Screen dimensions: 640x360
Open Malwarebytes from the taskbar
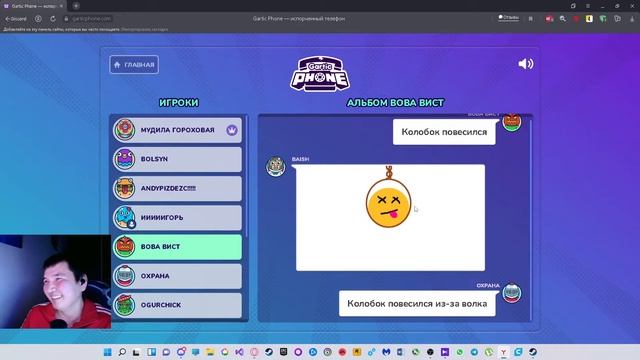386,352
